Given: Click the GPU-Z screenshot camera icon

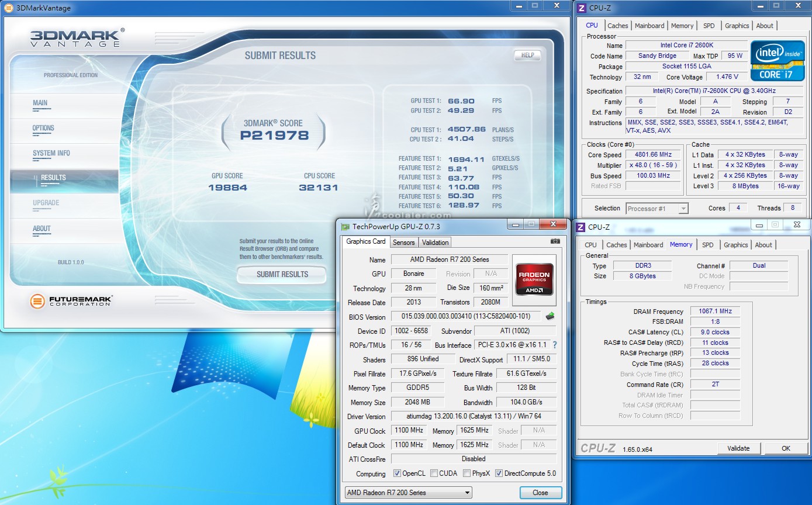Looking at the screenshot, I should pos(555,241).
